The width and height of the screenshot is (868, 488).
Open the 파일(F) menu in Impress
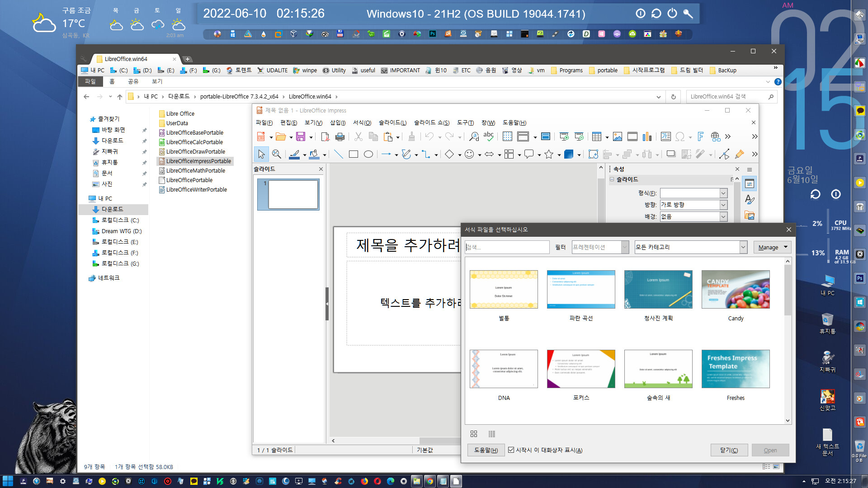click(264, 122)
